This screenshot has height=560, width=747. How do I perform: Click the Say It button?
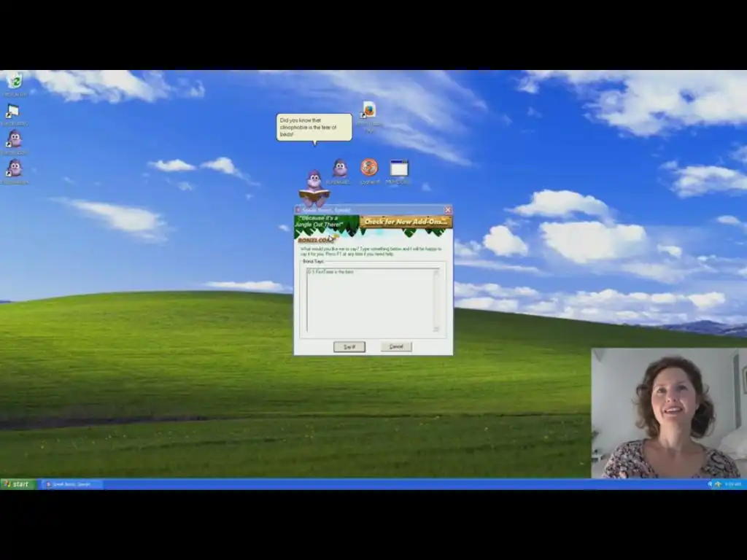[x=349, y=347]
